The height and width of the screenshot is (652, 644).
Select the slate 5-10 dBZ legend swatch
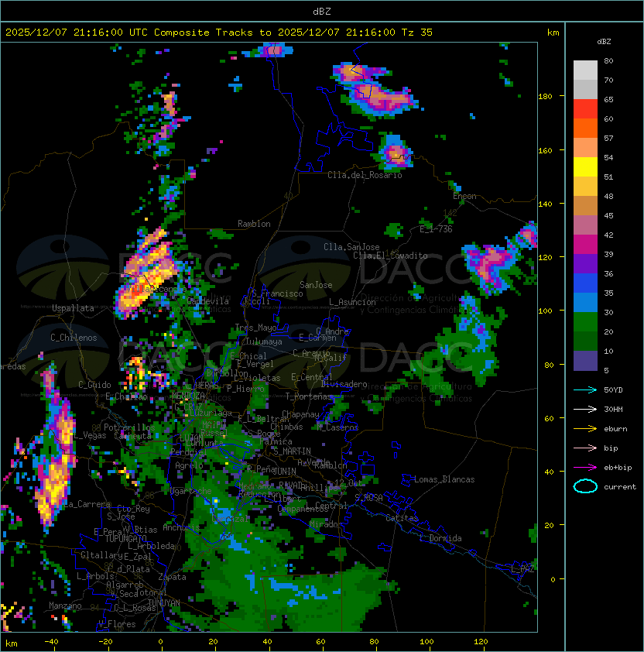[x=585, y=361]
